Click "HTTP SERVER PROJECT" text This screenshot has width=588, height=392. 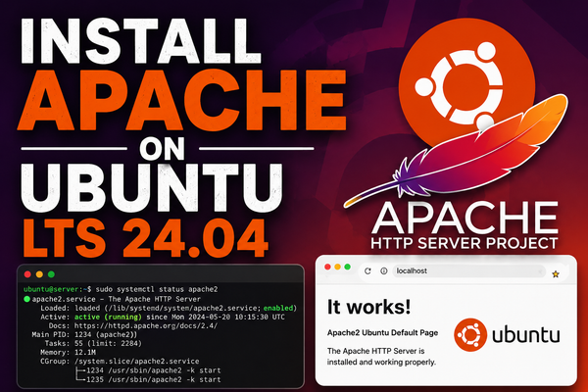pos(465,243)
